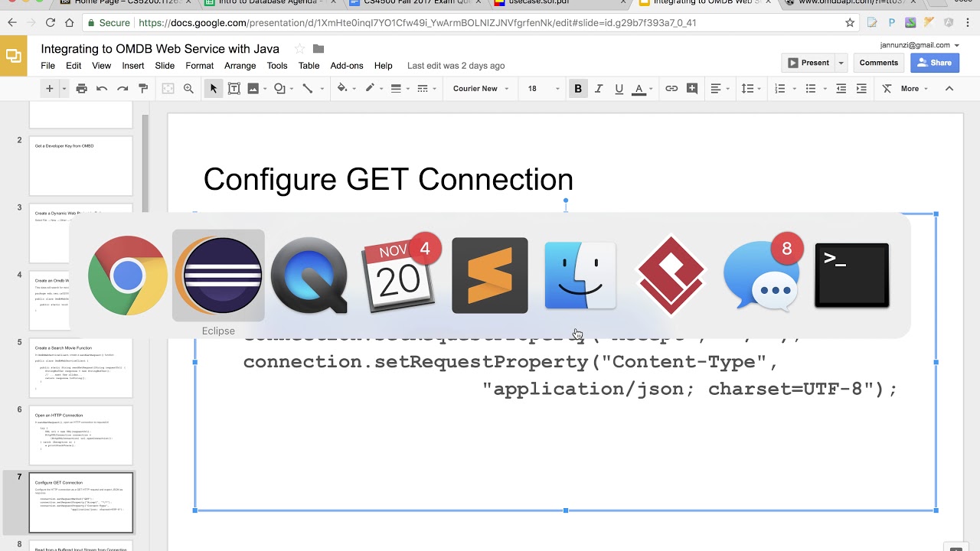Switch to Sublime Text in the app switcher

[490, 275]
